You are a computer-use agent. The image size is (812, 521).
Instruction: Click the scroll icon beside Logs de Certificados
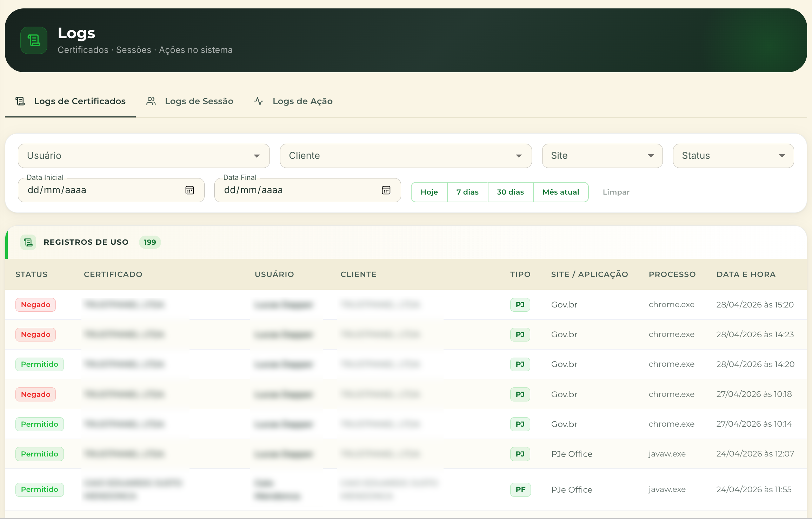click(20, 101)
